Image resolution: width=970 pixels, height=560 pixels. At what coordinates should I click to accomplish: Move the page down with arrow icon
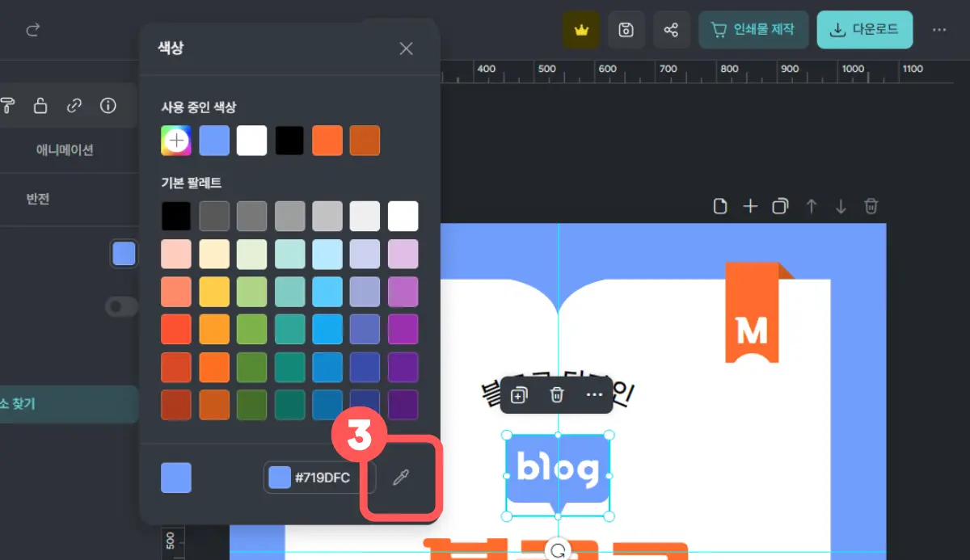click(x=841, y=206)
